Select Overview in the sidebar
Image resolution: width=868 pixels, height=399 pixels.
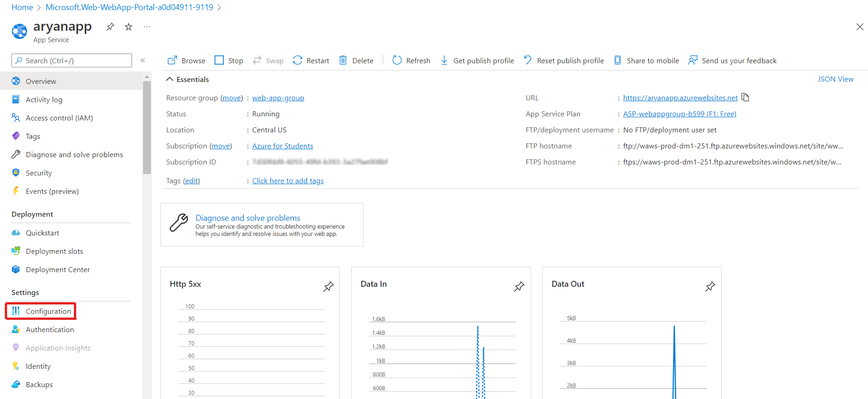pos(71,81)
